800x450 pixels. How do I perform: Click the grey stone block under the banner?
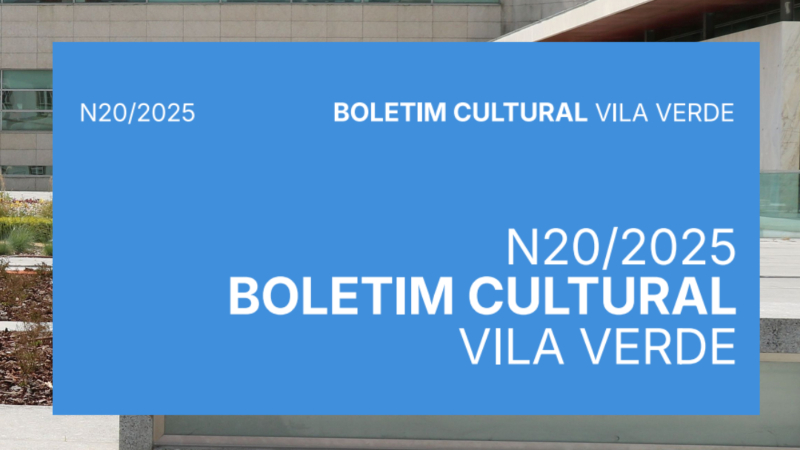point(135,432)
